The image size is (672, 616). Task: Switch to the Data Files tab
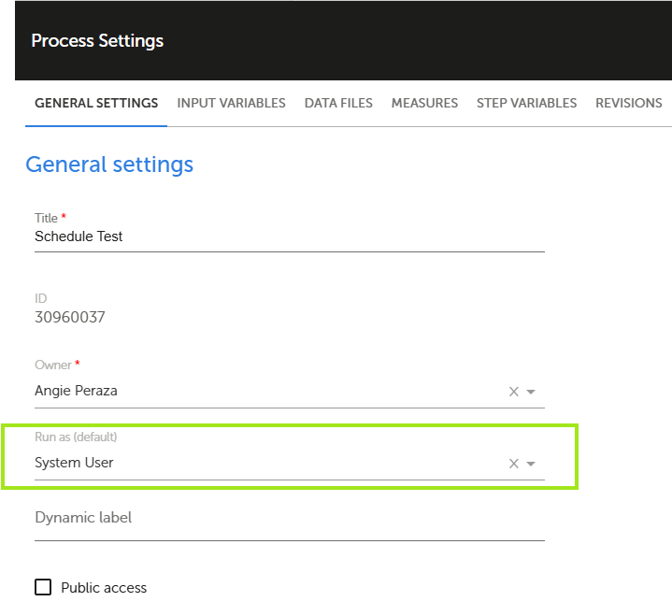click(338, 103)
